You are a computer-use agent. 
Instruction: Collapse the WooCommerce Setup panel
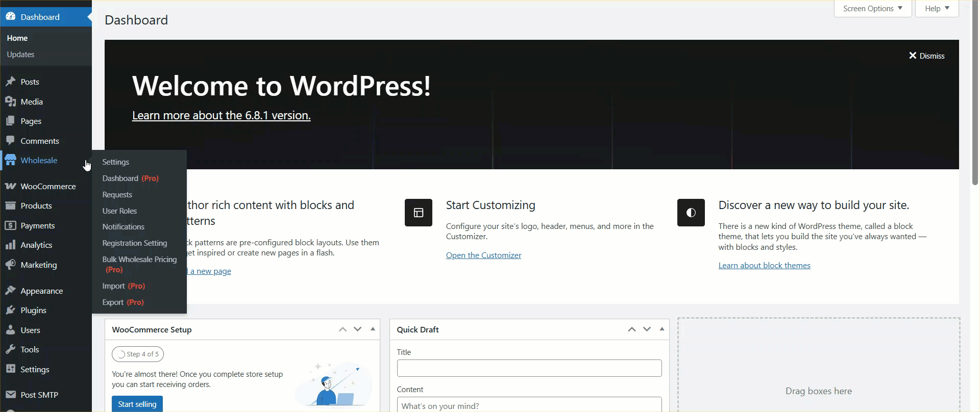pos(373,329)
